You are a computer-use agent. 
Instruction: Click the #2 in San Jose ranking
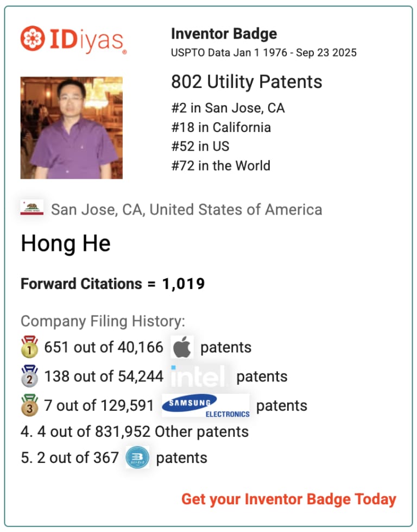click(x=228, y=108)
